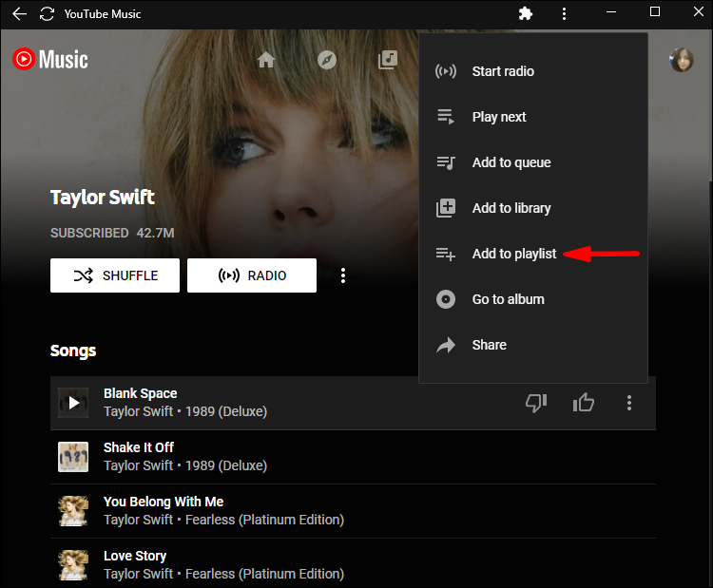This screenshot has height=588, width=713.
Task: Open more options for Blank Space row
Action: [628, 403]
